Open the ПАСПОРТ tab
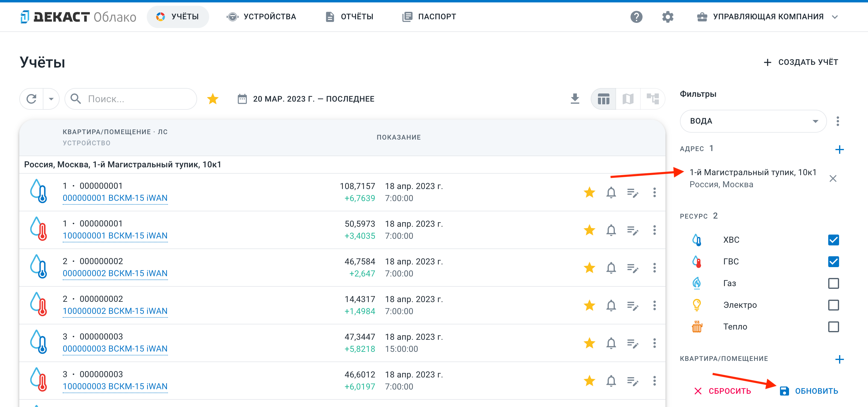The height and width of the screenshot is (407, 868). tap(429, 17)
